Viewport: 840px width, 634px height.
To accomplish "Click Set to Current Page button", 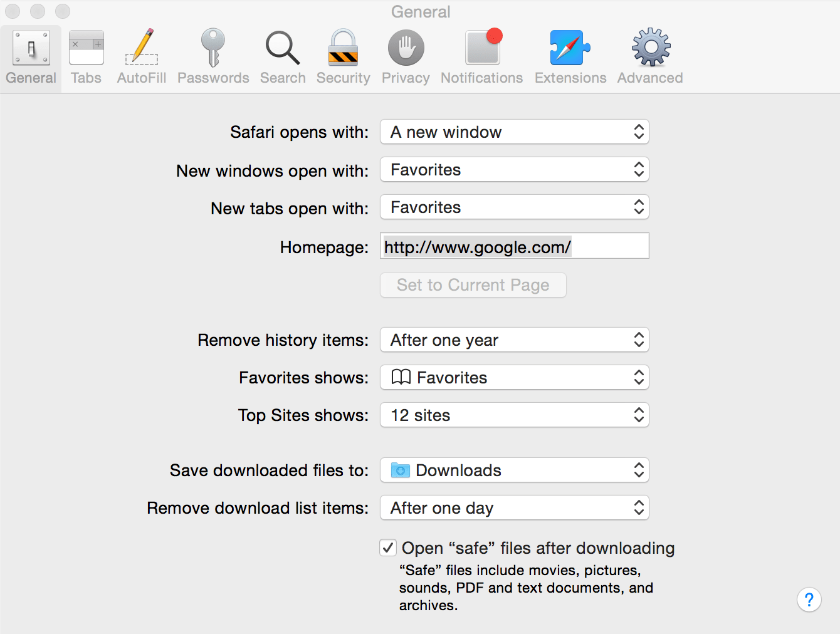I will tap(473, 285).
